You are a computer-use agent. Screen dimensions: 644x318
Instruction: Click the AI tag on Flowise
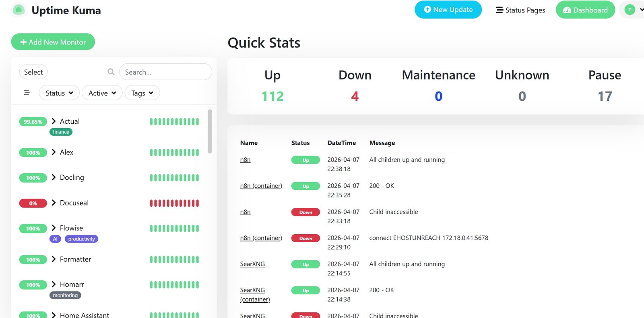[x=55, y=239]
